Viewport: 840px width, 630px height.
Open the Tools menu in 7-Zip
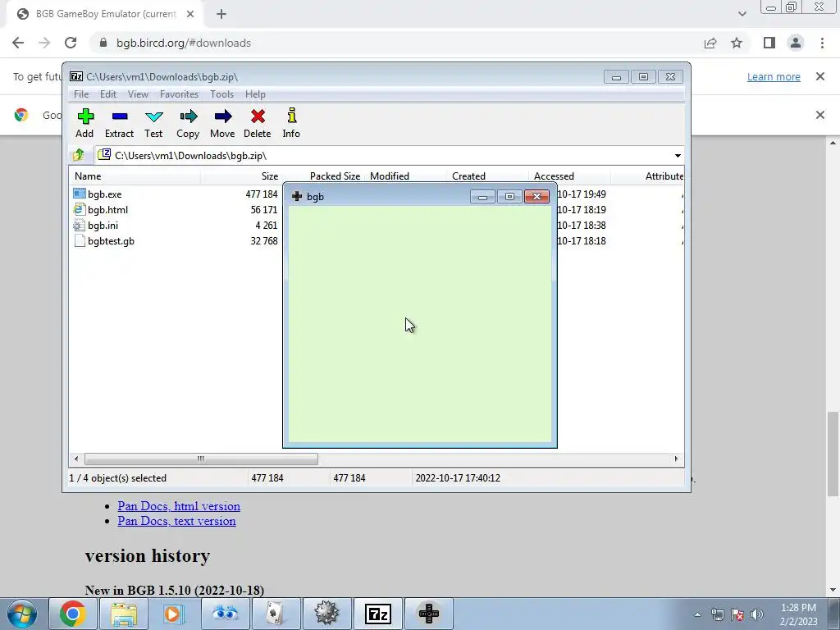221,94
